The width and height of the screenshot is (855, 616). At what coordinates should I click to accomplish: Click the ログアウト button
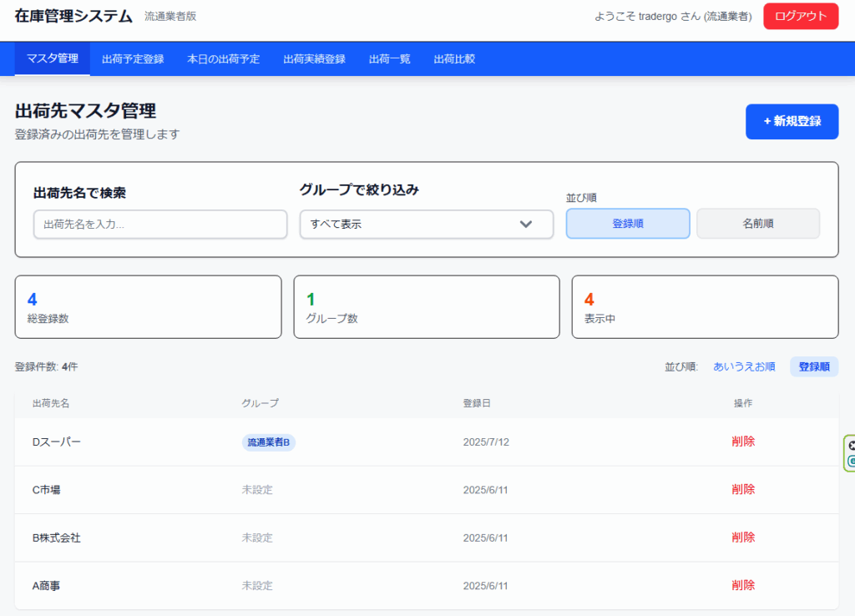point(800,16)
